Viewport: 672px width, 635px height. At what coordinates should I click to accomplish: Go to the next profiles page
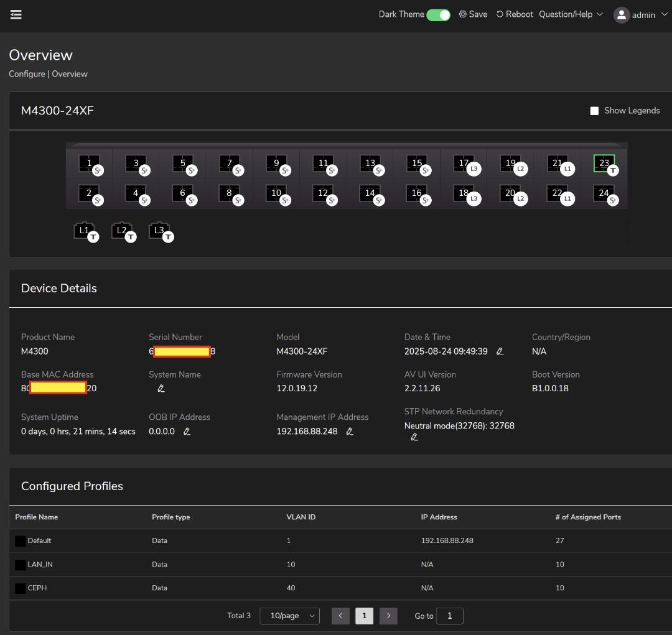[388, 616]
